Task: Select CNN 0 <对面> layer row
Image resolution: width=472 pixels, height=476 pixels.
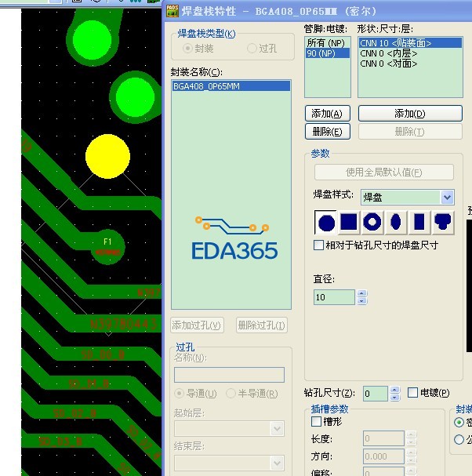Action: [410, 64]
